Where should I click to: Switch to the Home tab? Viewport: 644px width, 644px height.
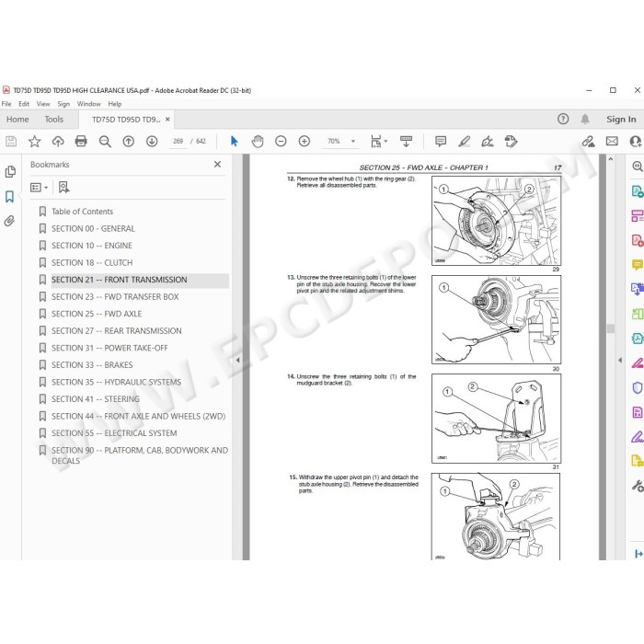(x=17, y=120)
